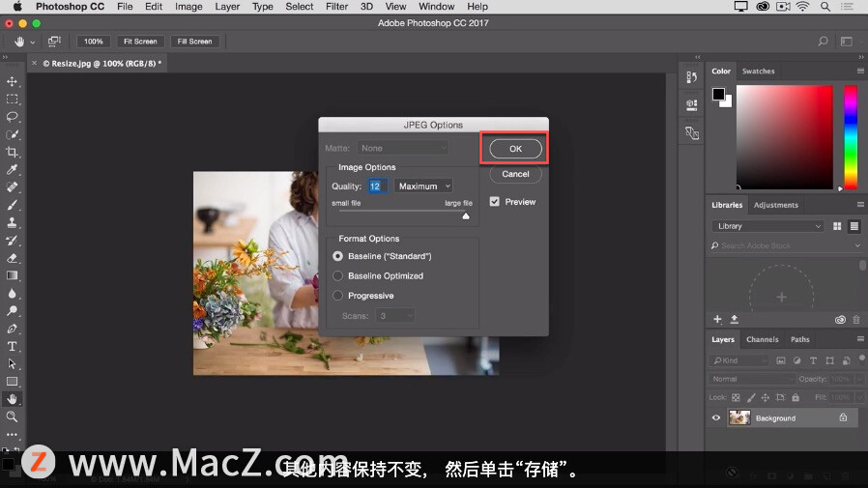Open the Matte dropdown
This screenshot has width=868, height=488.
(x=402, y=148)
